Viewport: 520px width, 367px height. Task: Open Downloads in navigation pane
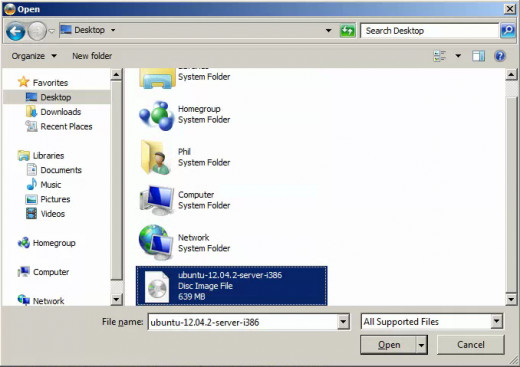pyautogui.click(x=60, y=112)
